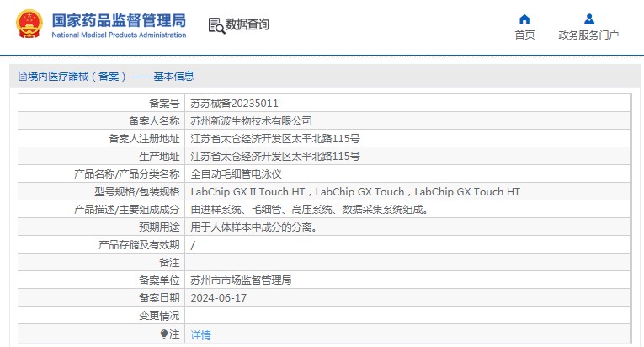
Task: Select the 产品描述/主要组成成分 label
Action: click(127, 209)
